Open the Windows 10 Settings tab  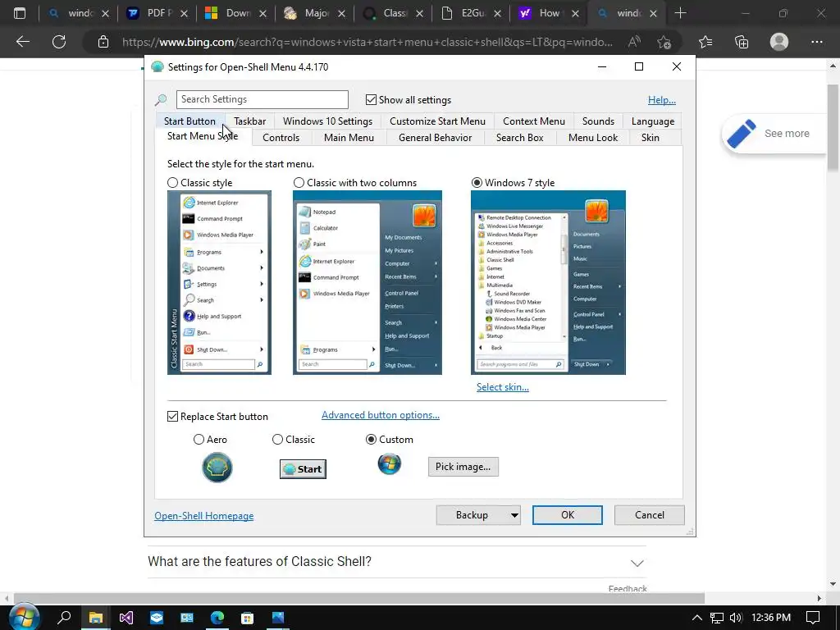point(327,121)
